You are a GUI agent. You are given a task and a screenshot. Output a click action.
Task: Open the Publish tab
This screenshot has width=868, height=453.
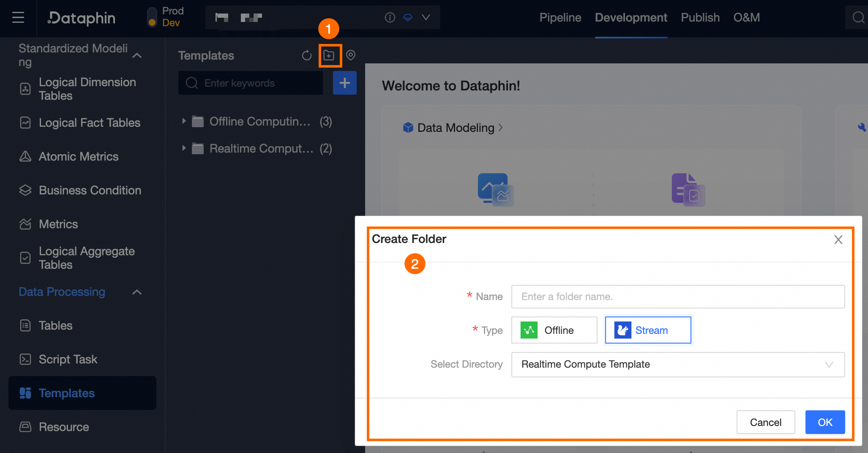[x=700, y=18]
